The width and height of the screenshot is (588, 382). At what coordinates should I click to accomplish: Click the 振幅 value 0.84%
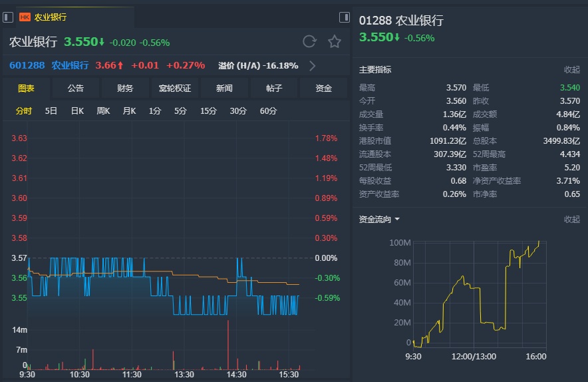[568, 128]
